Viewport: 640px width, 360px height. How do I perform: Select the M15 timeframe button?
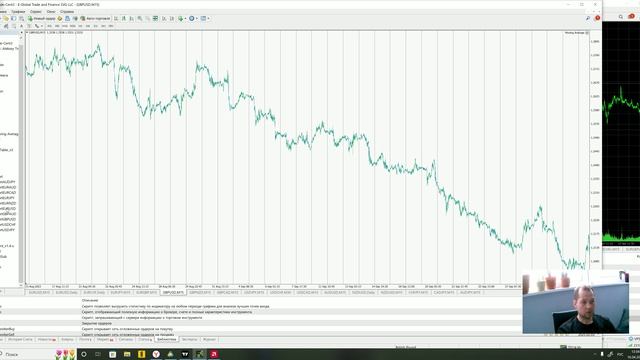64,26
